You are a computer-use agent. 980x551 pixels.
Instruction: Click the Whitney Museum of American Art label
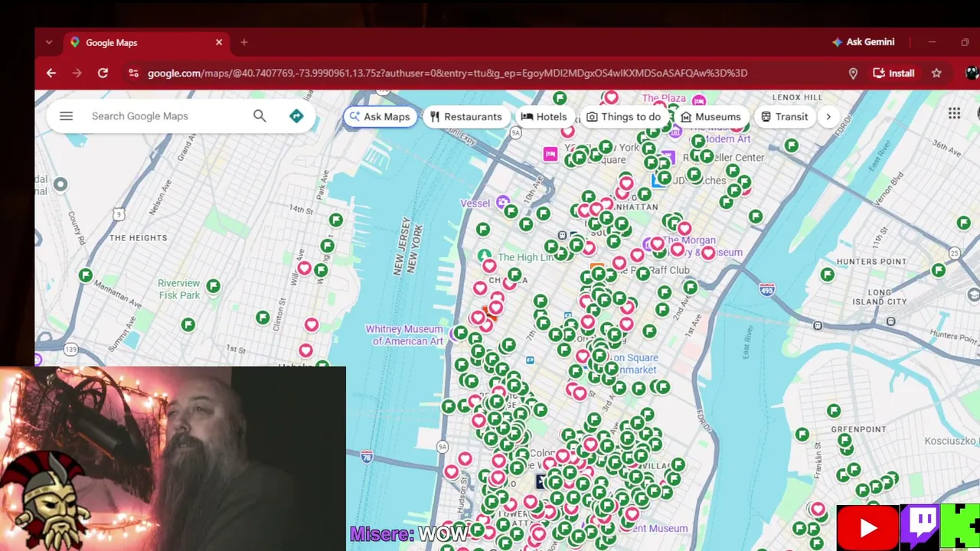coord(403,335)
